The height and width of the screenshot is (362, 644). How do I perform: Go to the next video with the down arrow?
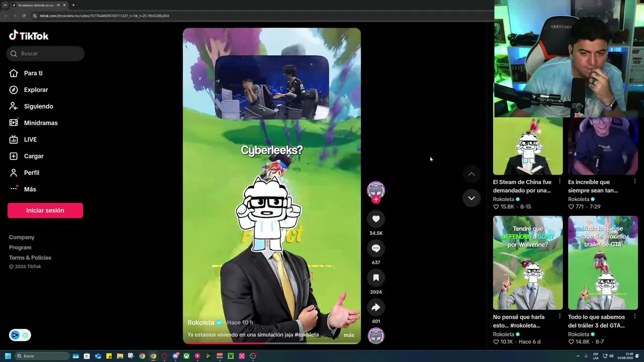[x=471, y=198]
